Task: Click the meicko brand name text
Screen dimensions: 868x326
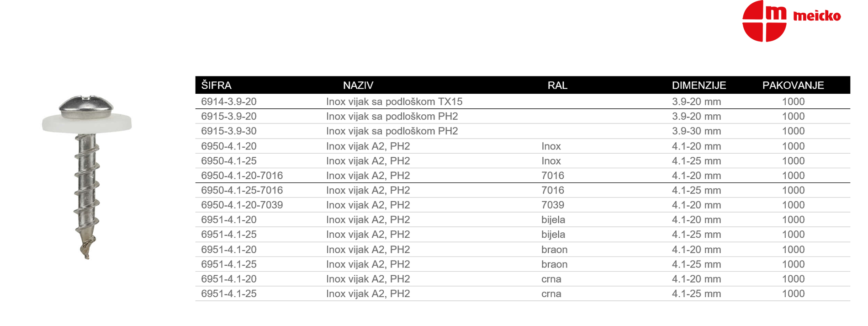Action: [817, 16]
